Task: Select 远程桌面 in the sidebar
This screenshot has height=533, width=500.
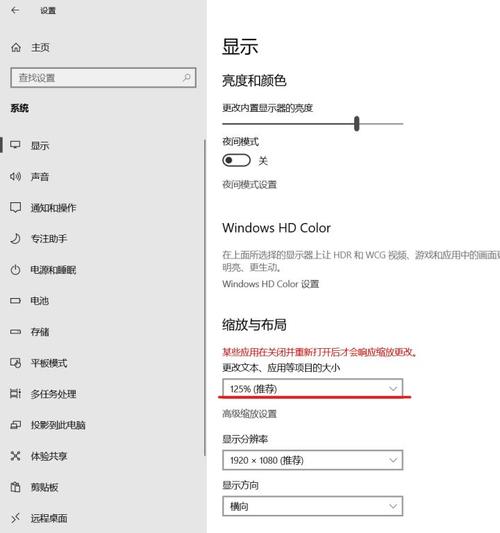Action: pos(49,518)
